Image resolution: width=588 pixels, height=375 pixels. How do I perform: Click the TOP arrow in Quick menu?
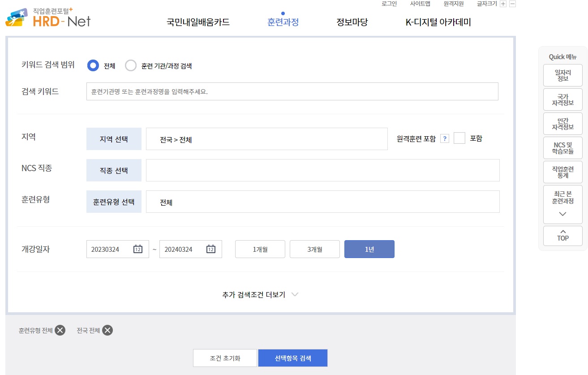pyautogui.click(x=562, y=236)
